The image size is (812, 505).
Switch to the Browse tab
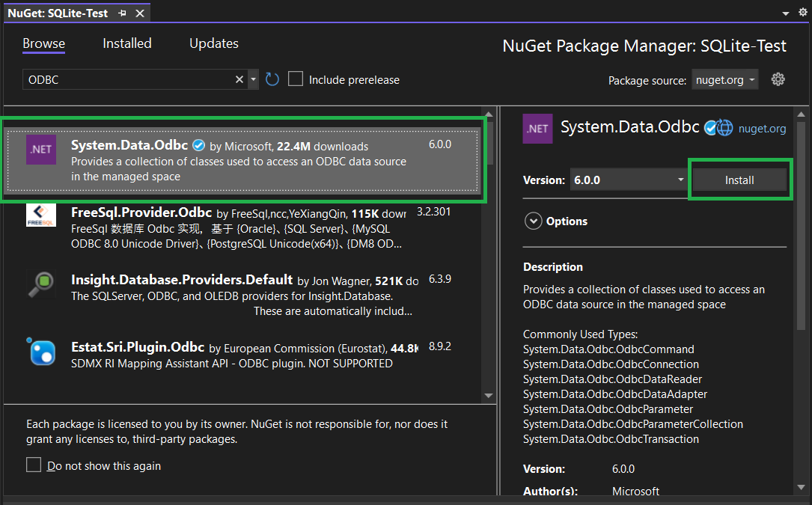(44, 43)
